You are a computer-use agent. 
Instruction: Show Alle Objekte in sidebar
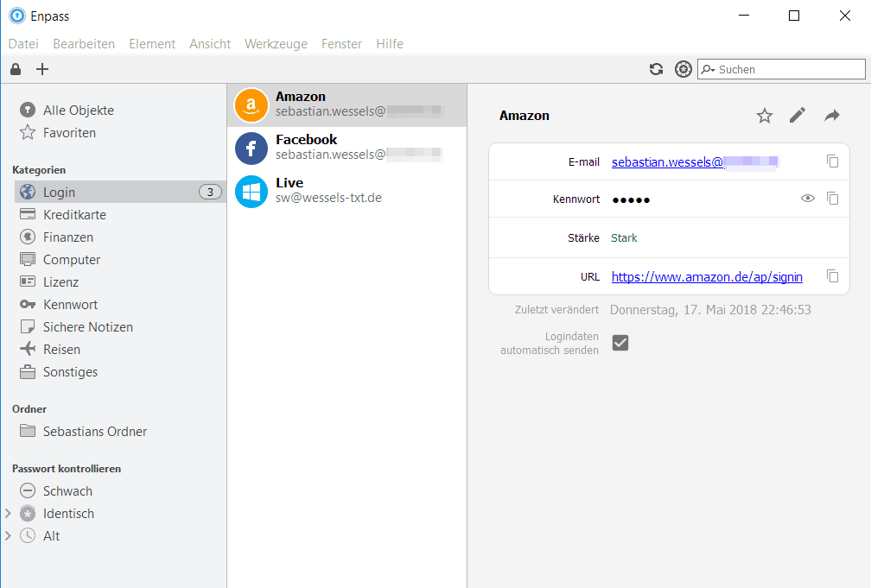pyautogui.click(x=79, y=111)
